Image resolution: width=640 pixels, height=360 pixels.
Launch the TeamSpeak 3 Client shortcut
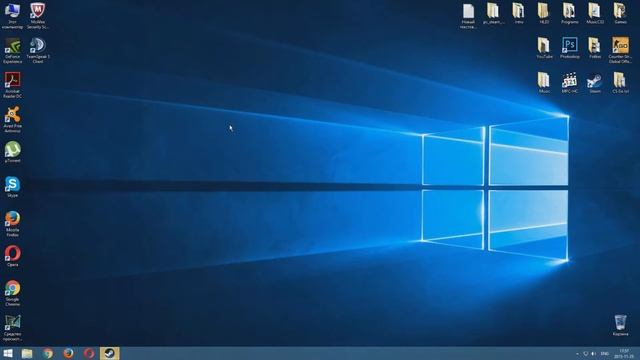[38, 51]
